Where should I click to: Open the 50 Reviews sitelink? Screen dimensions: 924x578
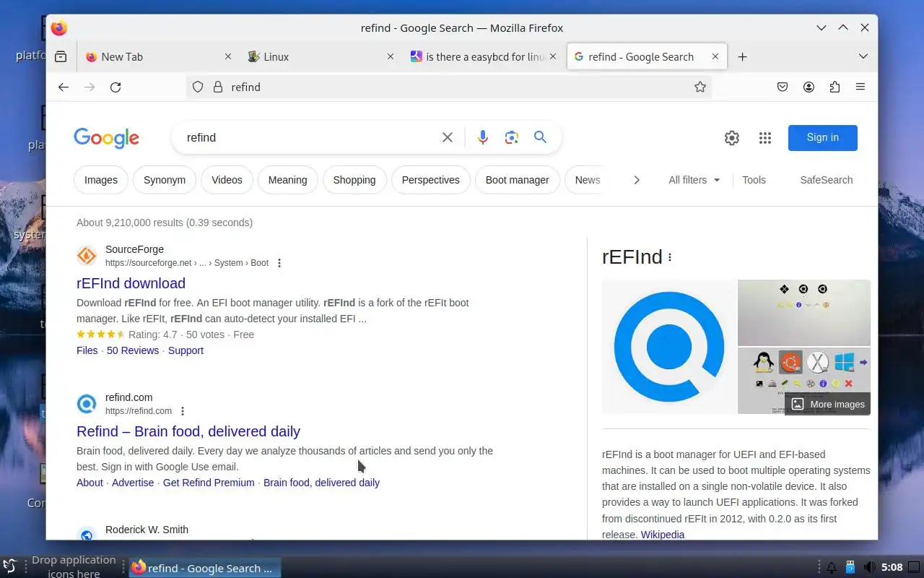[x=133, y=350]
